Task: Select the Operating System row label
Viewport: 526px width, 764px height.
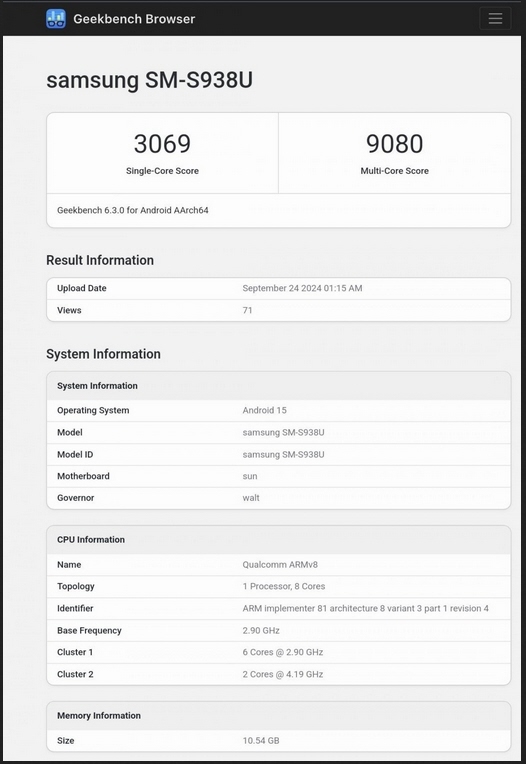Action: pos(93,410)
